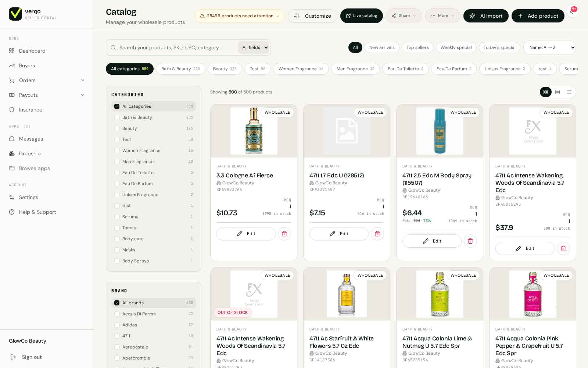
Task: Open 4711 Ac Starfruit & White Flowers thumbnail
Action: pyautogui.click(x=347, y=294)
